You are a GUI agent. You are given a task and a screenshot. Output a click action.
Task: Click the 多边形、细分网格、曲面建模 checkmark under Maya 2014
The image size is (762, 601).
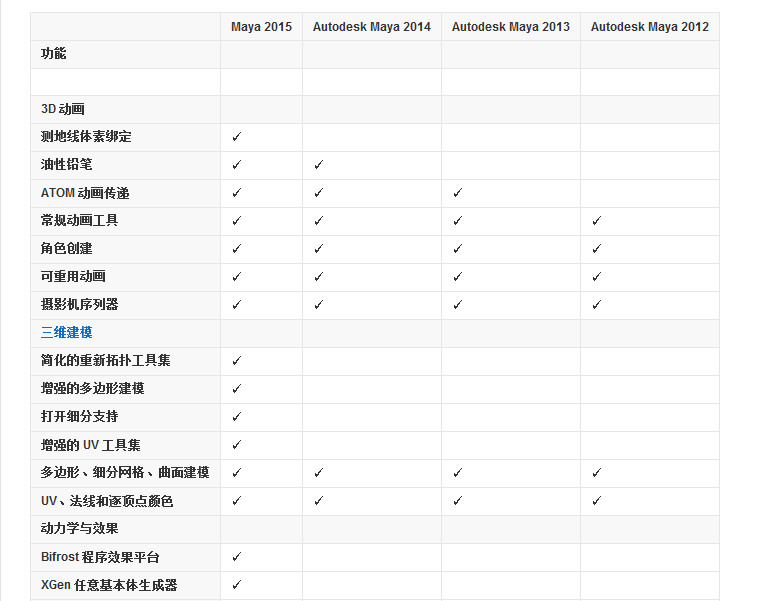tap(318, 473)
